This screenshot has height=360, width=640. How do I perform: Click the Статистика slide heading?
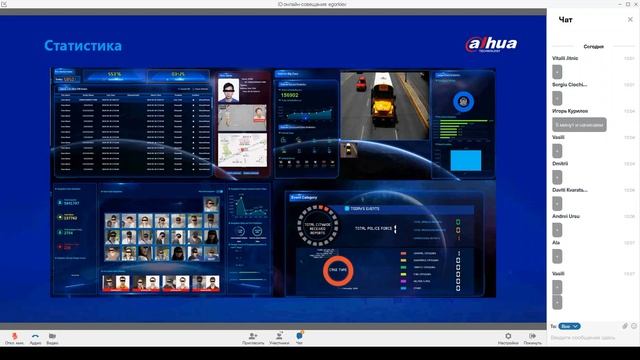pyautogui.click(x=83, y=46)
